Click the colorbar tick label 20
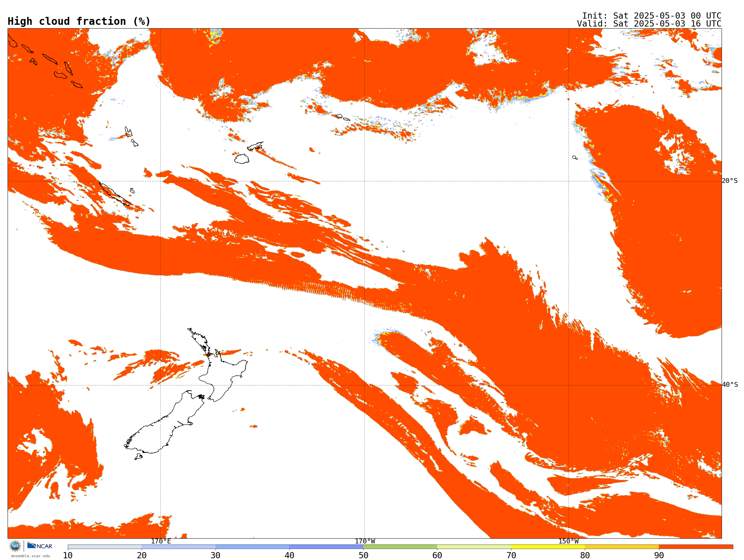Viewport: 744px width, 560px height. [142, 555]
